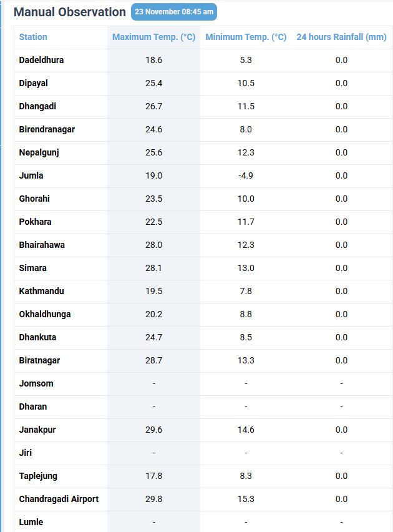
Task: Select the 24 hours Rainfall (mm) header
Action: pos(341,37)
